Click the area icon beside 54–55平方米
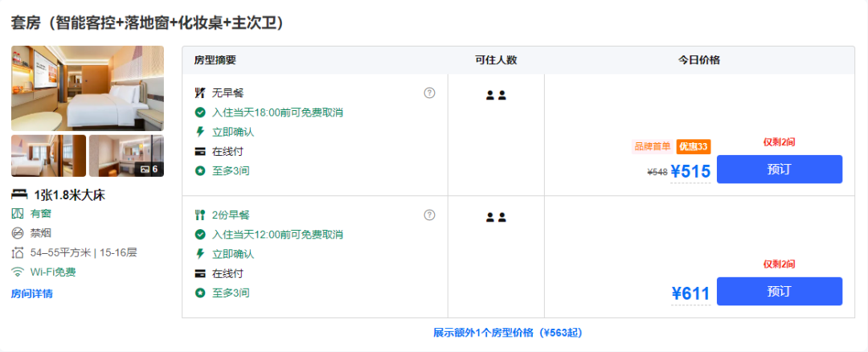The image size is (868, 352). click(18, 253)
